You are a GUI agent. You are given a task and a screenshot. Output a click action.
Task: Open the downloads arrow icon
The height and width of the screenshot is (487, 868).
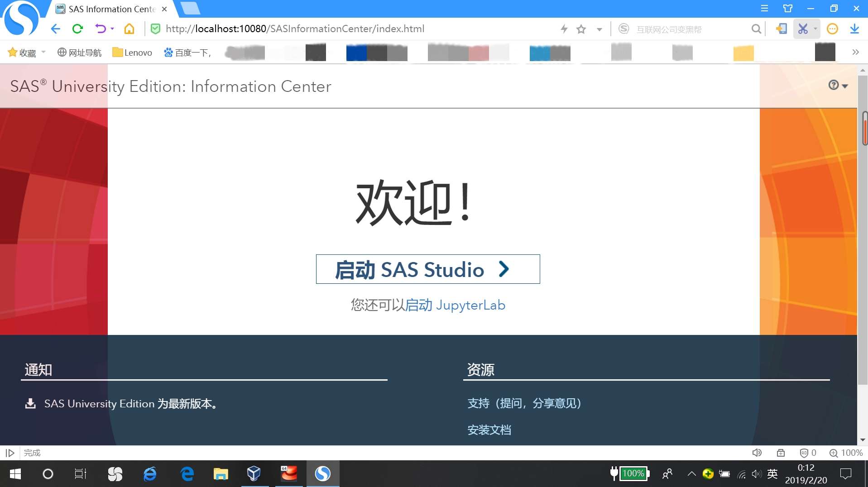(854, 29)
